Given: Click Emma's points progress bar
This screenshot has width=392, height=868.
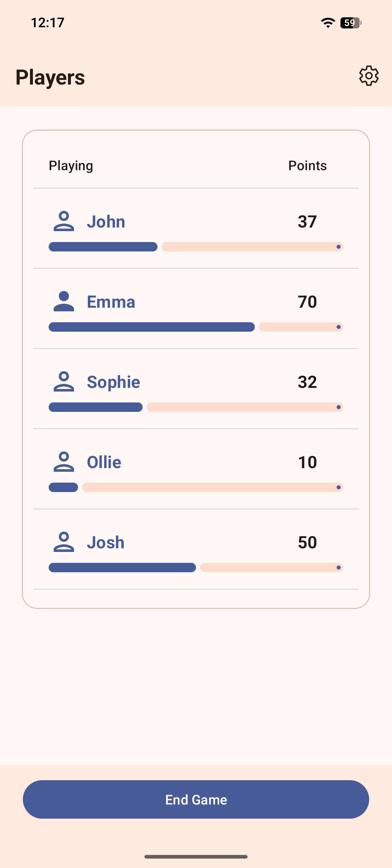Looking at the screenshot, I should pos(196,327).
